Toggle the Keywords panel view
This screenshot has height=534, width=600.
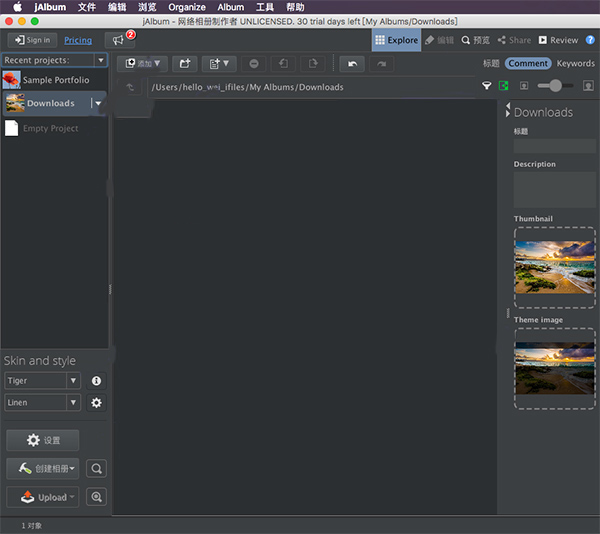pyautogui.click(x=576, y=63)
